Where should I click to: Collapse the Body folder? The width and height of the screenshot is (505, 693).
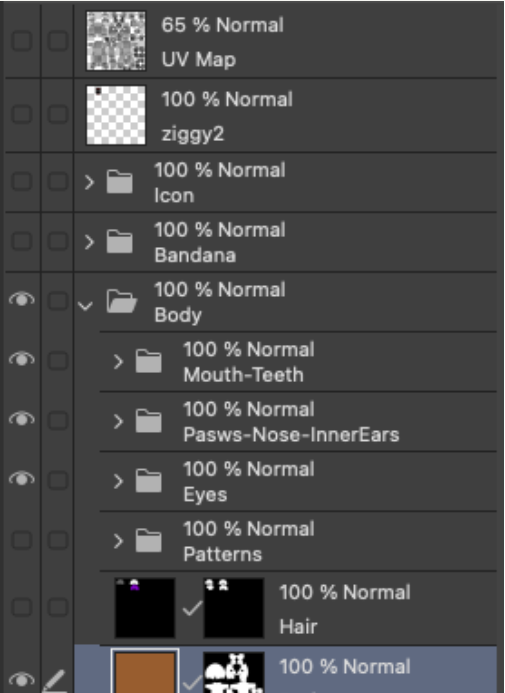[85, 305]
